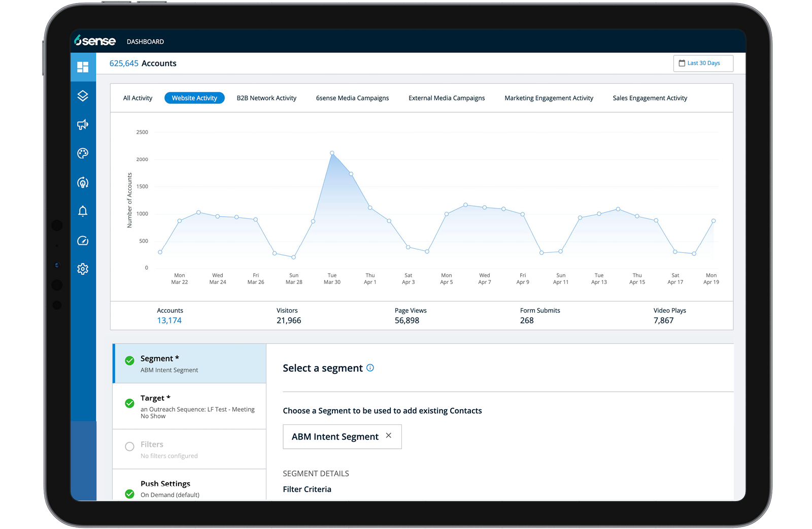Viewport: 812px width, 529px height.
Task: Click the green check on Target step
Action: coord(130,403)
